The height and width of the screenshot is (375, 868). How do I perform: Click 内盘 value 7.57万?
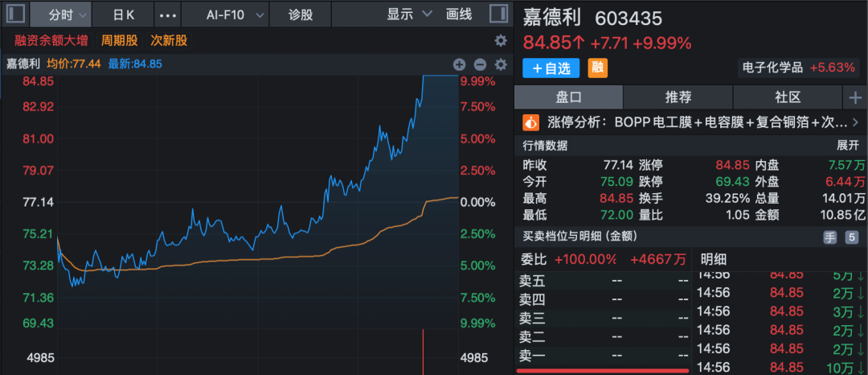coord(846,165)
